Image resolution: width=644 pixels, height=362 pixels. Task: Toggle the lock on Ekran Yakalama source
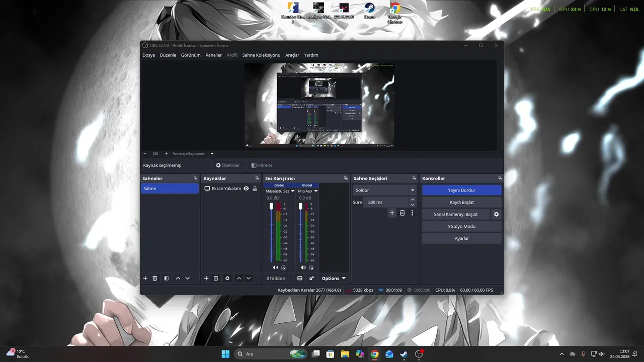click(255, 189)
